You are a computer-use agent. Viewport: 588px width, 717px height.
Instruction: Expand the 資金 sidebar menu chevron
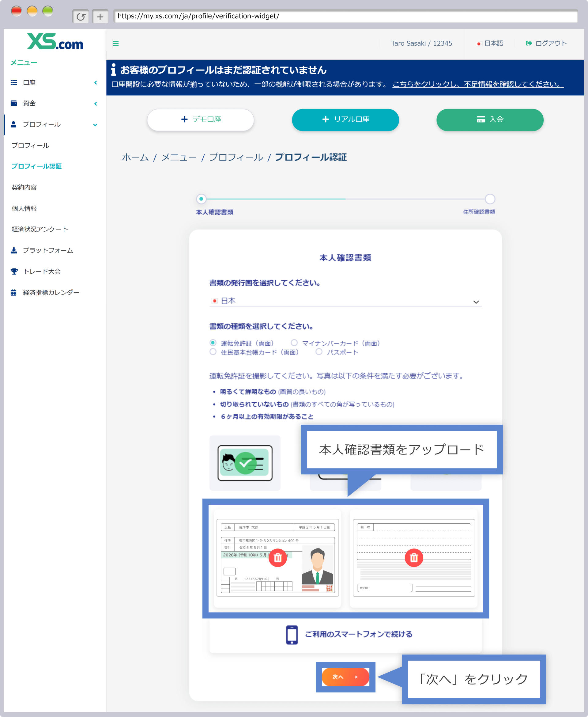[96, 104]
